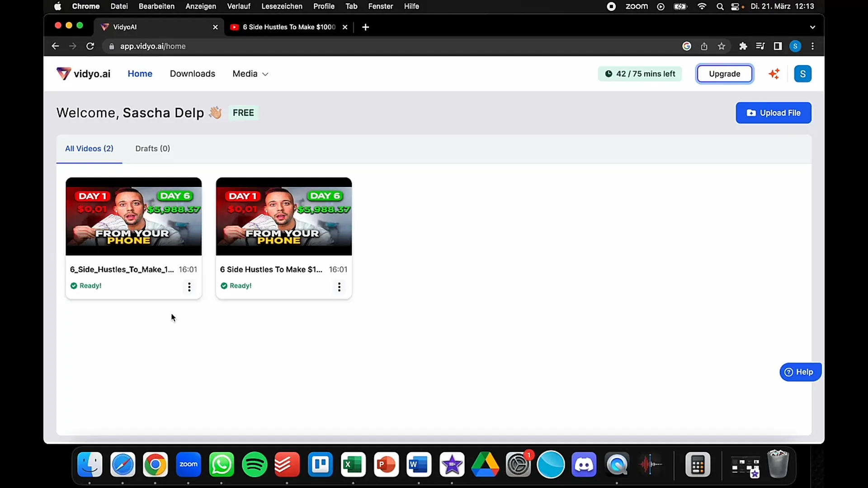Click the user profile avatar icon
Image resolution: width=868 pixels, height=488 pixels.
(x=802, y=73)
